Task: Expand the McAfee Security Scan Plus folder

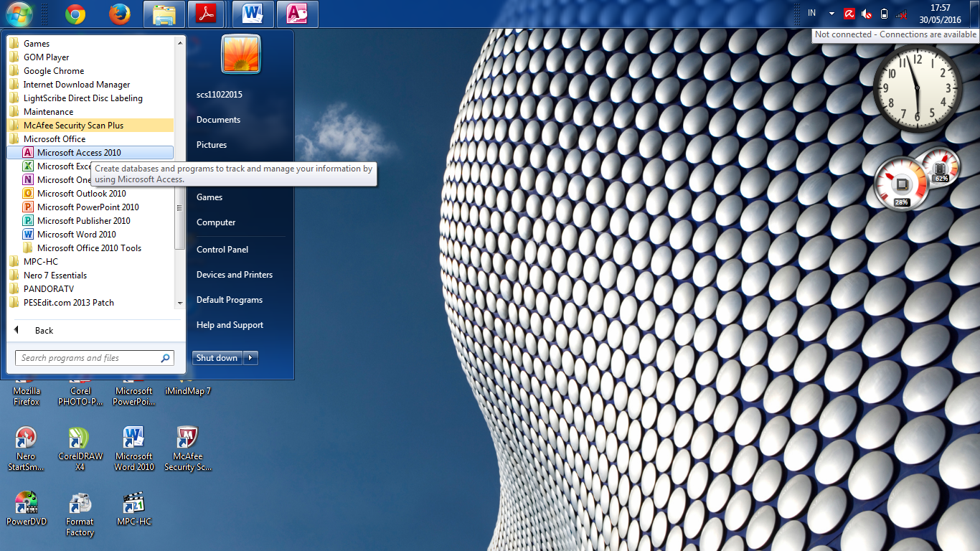Action: point(90,125)
